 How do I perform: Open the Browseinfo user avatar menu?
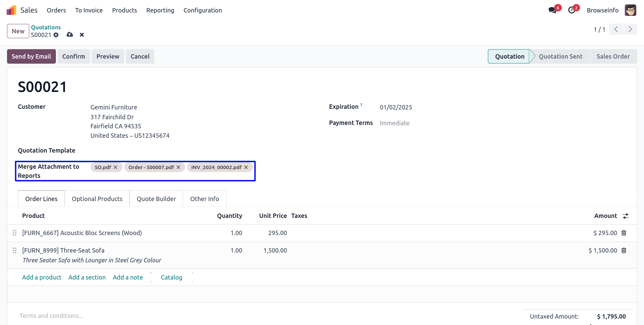(630, 10)
